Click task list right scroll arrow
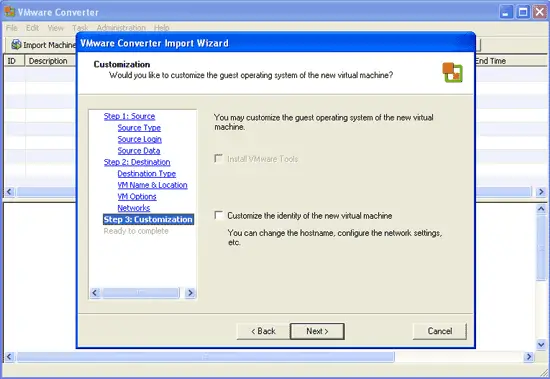 [x=541, y=192]
